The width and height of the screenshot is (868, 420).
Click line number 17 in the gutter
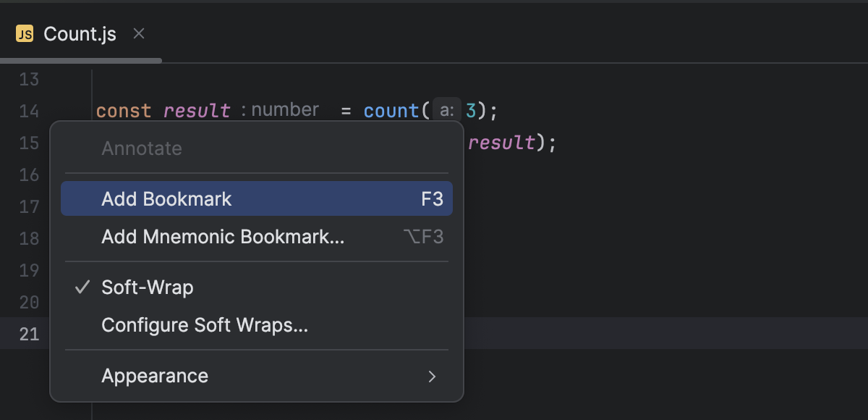pos(29,206)
